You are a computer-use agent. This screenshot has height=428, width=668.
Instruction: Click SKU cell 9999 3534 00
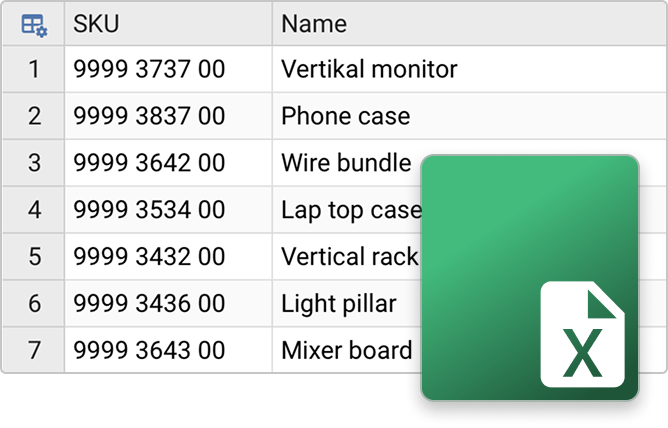pyautogui.click(x=168, y=210)
